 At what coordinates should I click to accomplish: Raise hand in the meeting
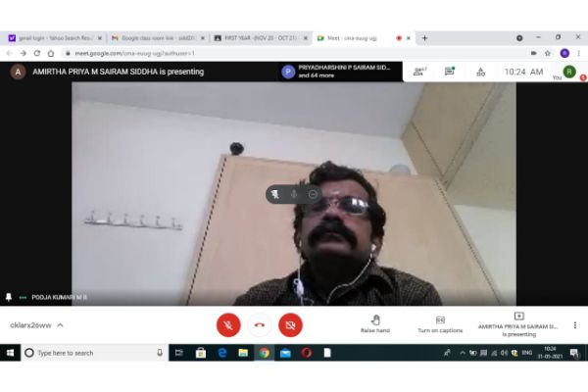point(374,324)
